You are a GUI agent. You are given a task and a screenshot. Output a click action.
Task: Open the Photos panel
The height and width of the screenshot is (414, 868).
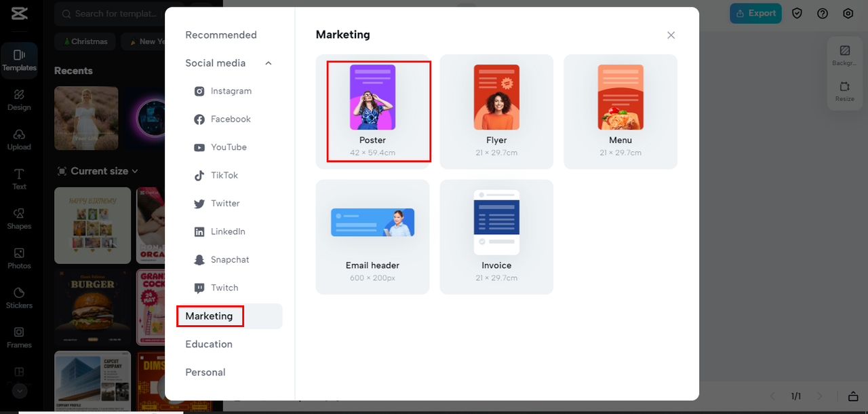[x=19, y=258]
